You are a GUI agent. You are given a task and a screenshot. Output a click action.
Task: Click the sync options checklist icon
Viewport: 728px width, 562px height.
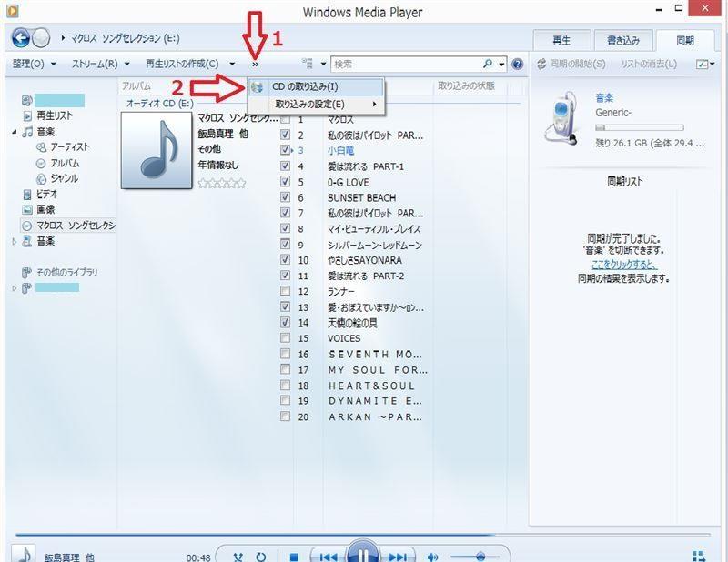coord(702,64)
